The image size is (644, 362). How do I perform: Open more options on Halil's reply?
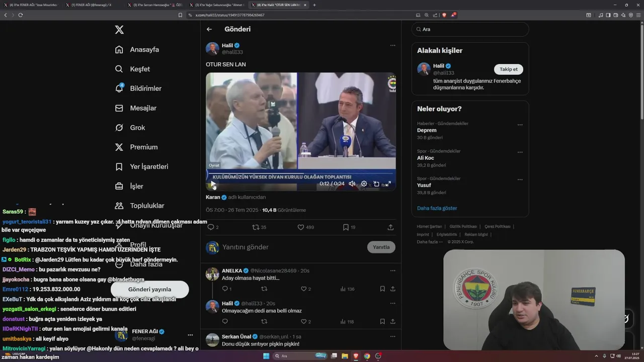[x=392, y=303]
